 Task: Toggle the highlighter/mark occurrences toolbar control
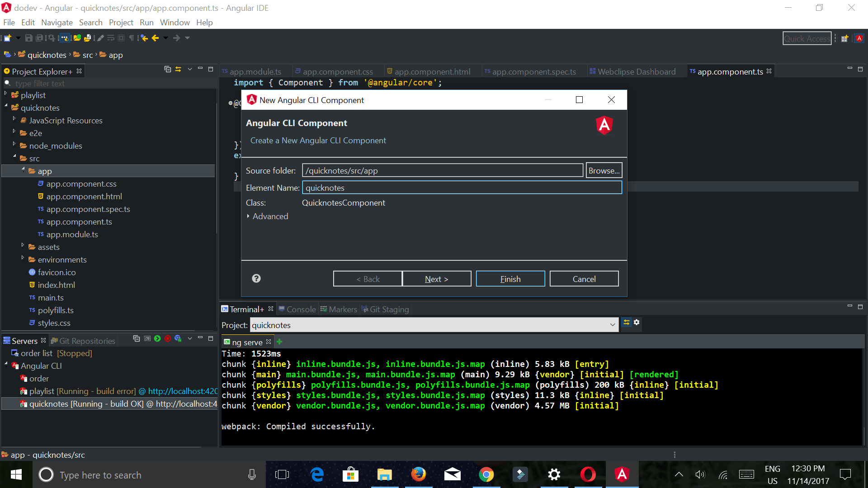pyautogui.click(x=100, y=38)
